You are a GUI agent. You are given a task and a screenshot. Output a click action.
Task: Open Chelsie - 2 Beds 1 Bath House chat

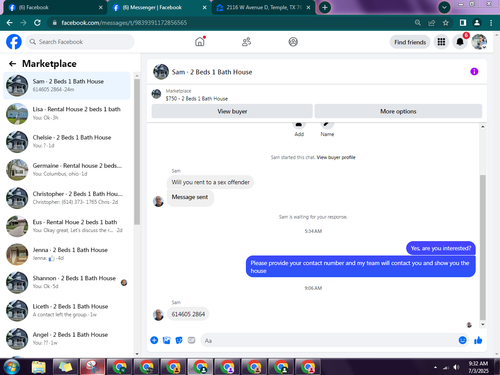click(x=67, y=142)
